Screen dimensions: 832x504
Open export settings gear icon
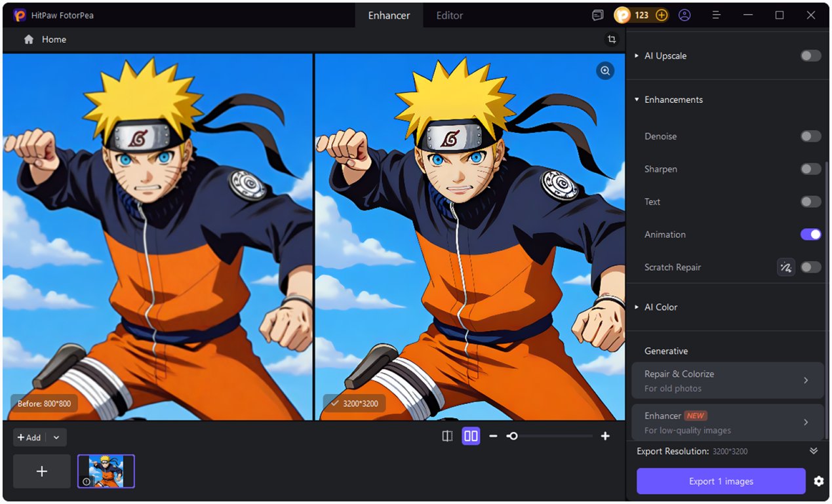819,481
